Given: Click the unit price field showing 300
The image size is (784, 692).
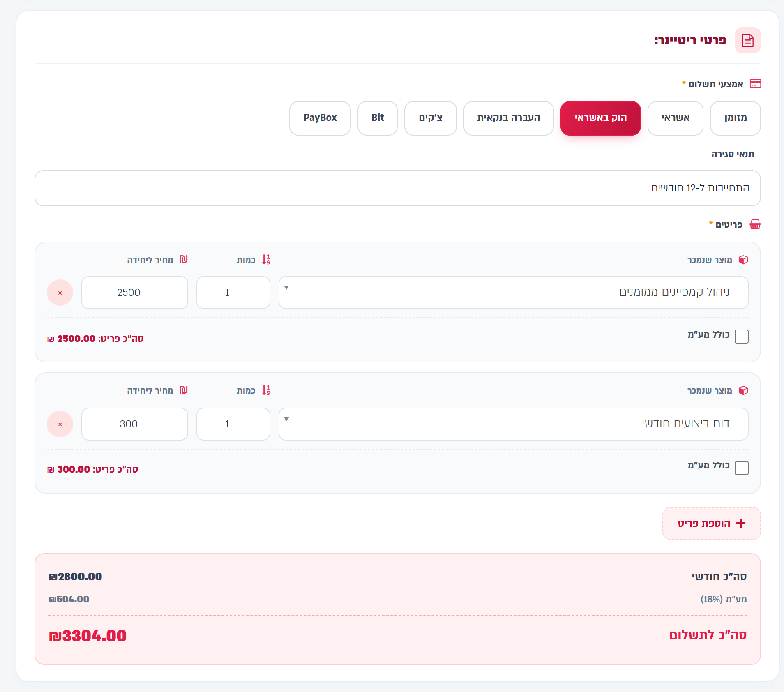Looking at the screenshot, I should click(x=135, y=424).
